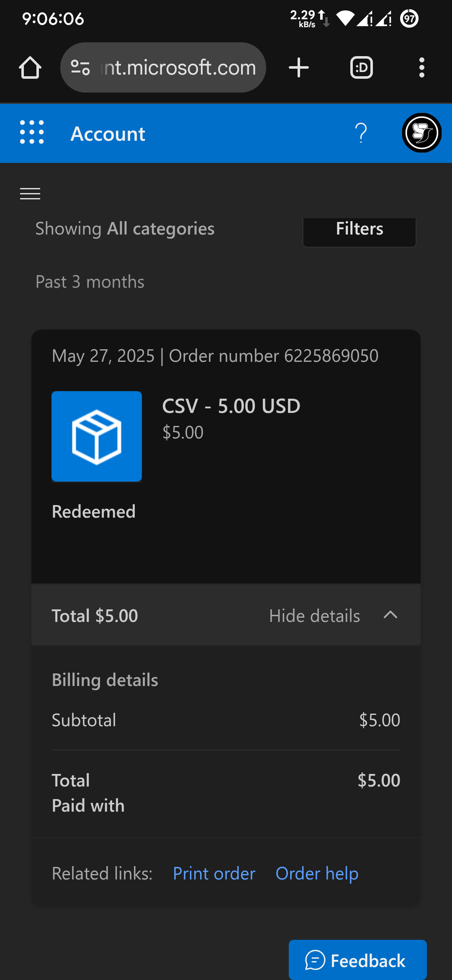The height and width of the screenshot is (980, 452).
Task: Click the chevron beside Hide details
Action: click(x=390, y=615)
